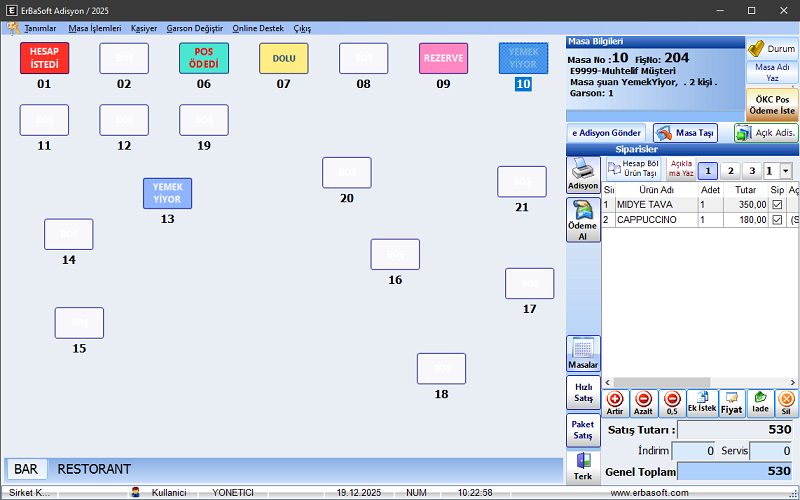Click the ÖKC Pos Ödeme İste button
The width and height of the screenshot is (800, 500).
(771, 104)
